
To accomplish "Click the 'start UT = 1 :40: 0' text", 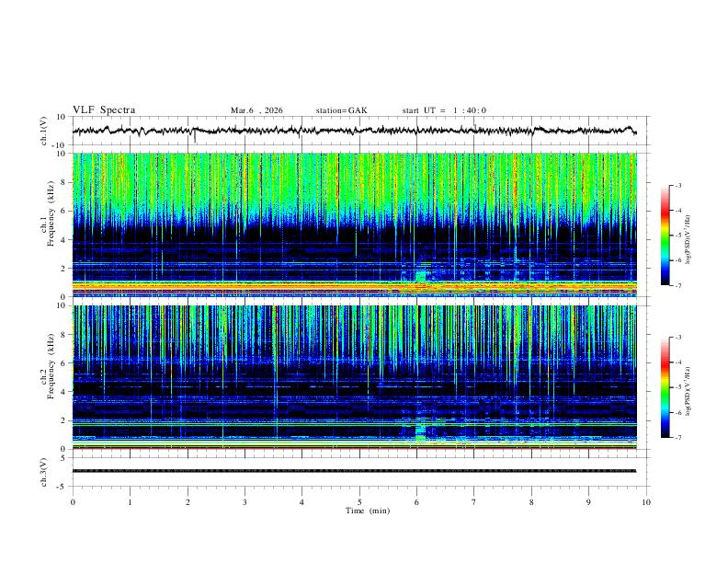I will [444, 110].
